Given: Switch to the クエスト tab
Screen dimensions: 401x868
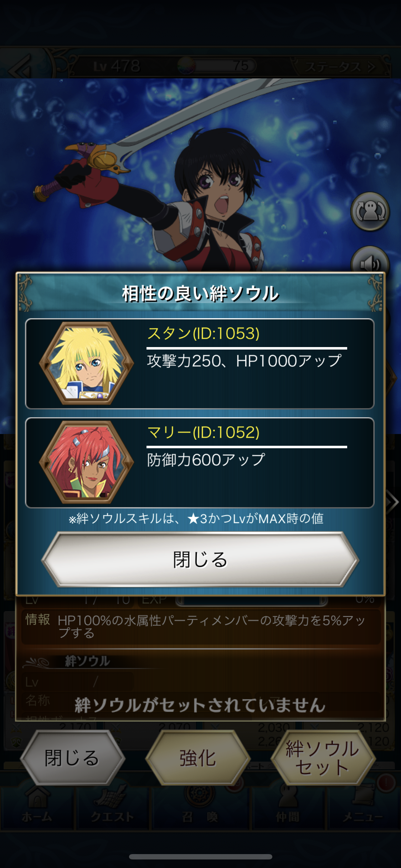Looking at the screenshot, I should pos(113,807).
